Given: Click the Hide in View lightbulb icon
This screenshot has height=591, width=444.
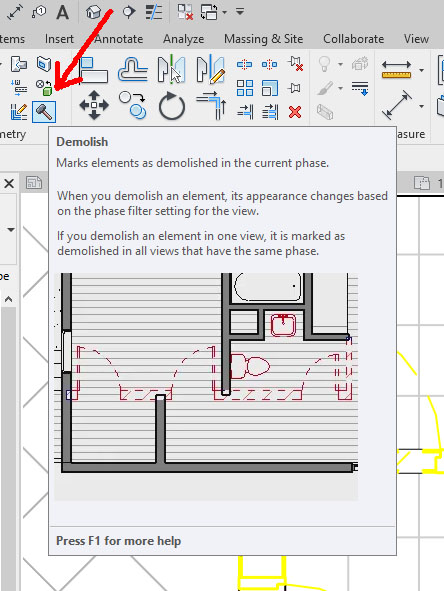Looking at the screenshot, I should (x=324, y=64).
